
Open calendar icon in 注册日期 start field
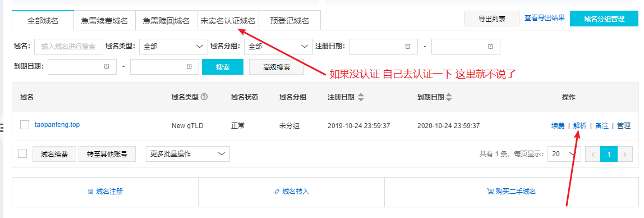pyautogui.click(x=408, y=47)
